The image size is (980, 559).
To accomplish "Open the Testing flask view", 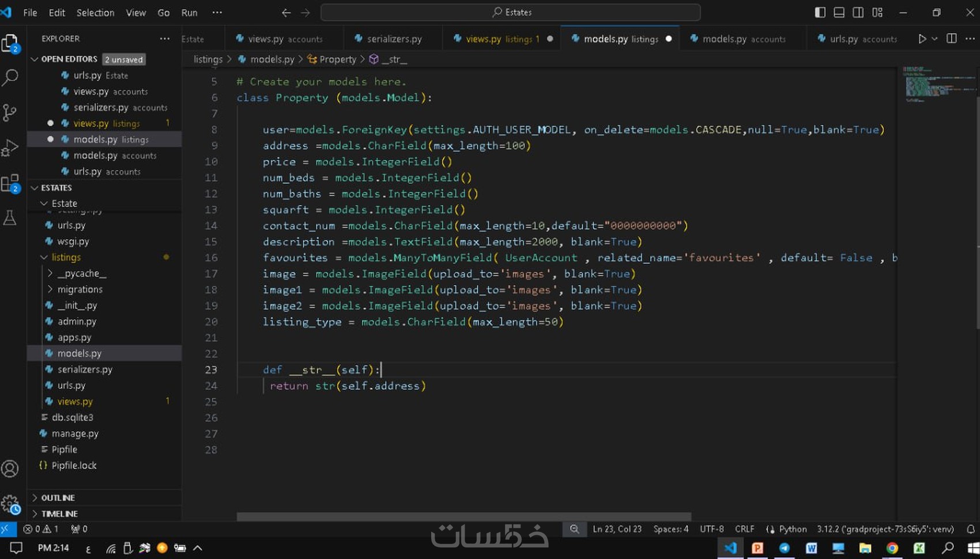I will click(10, 218).
